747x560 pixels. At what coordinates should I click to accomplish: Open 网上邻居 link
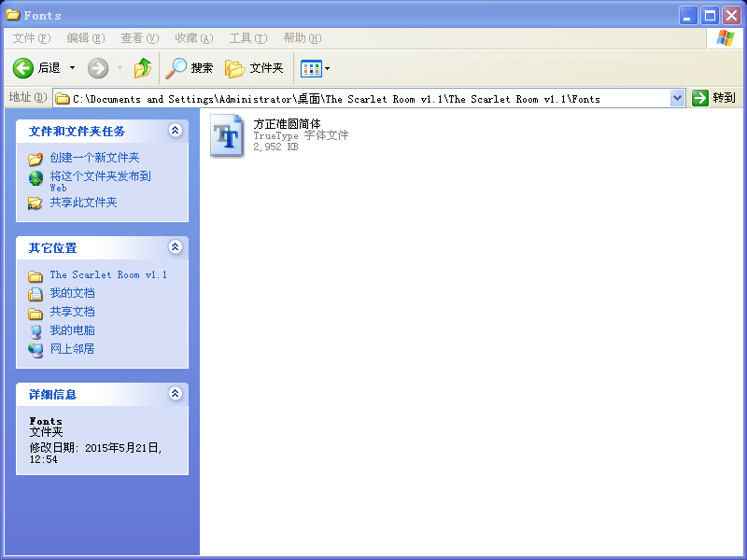coord(73,348)
